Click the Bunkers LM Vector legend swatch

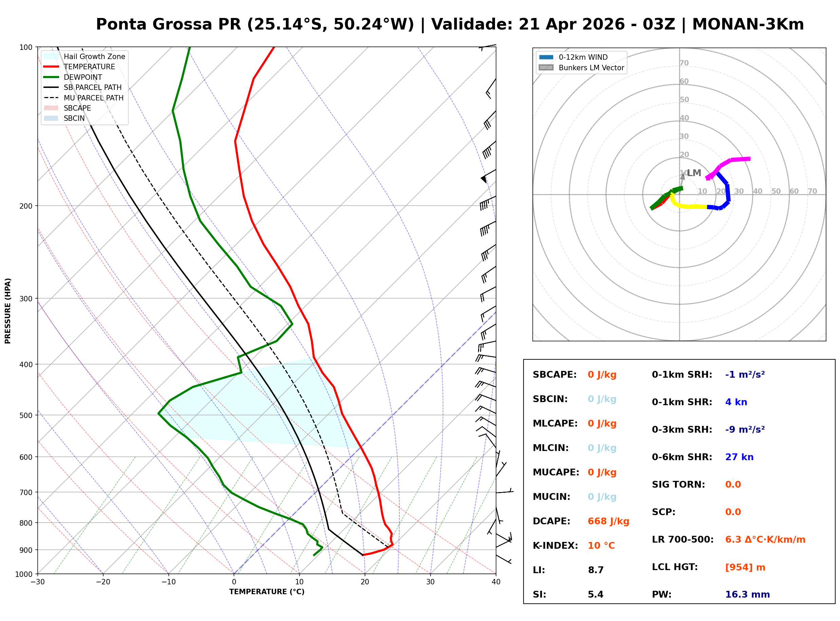pyautogui.click(x=546, y=68)
